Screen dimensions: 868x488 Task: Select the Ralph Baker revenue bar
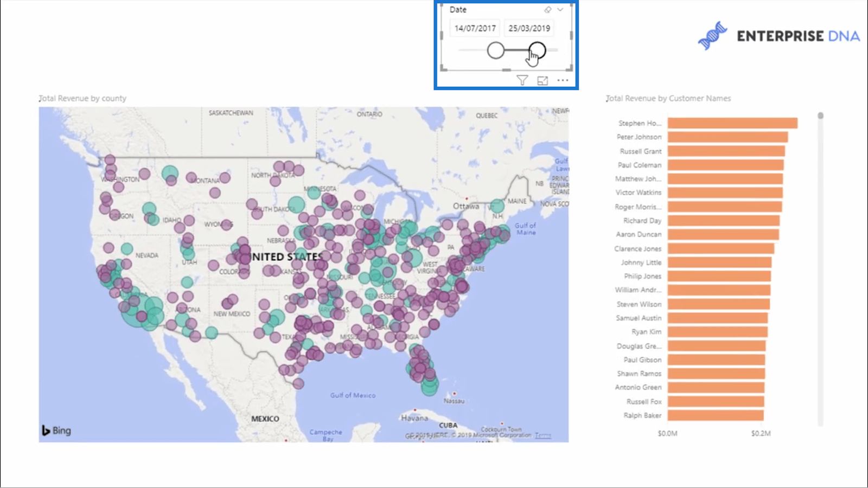tap(716, 415)
